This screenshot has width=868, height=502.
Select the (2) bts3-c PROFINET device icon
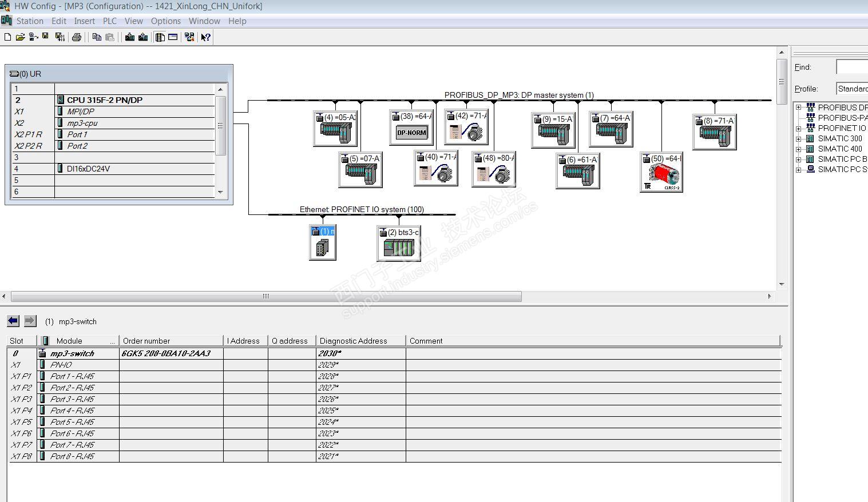coord(399,244)
